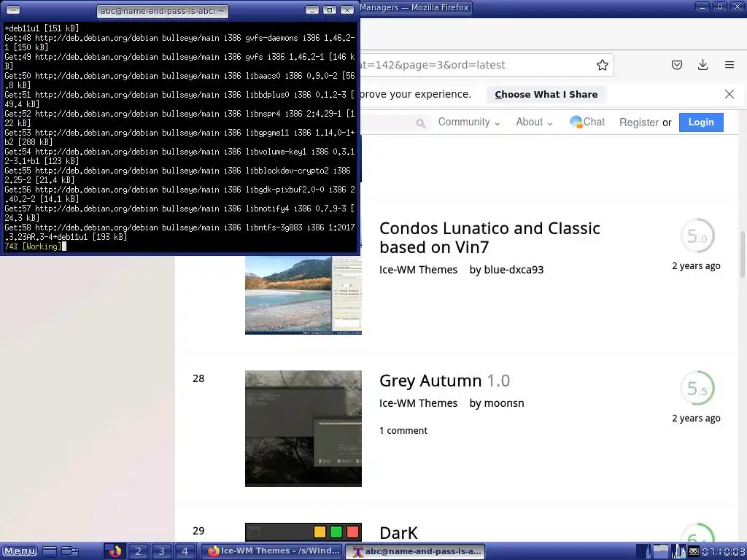The image size is (747, 560).
Task: Click the 5.5 rating circle for Grey Autumn
Action: click(697, 388)
